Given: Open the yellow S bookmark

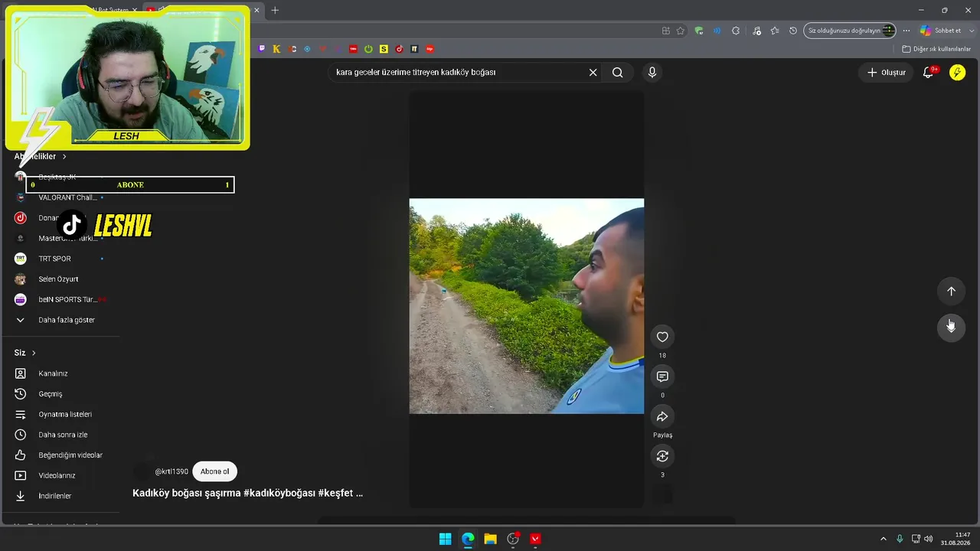Looking at the screenshot, I should click(384, 49).
